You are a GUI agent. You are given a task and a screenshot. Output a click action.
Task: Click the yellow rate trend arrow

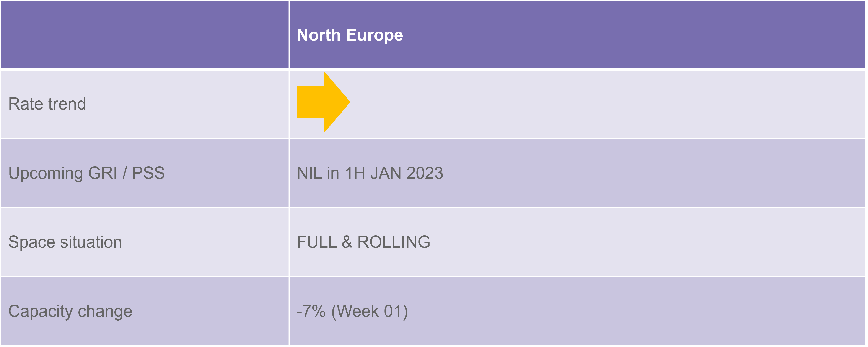click(323, 102)
